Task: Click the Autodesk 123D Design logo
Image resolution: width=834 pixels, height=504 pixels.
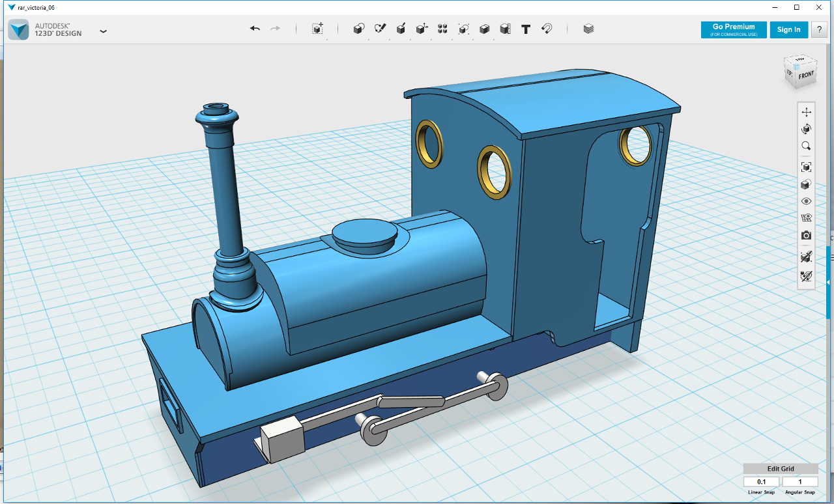Action: (19, 30)
